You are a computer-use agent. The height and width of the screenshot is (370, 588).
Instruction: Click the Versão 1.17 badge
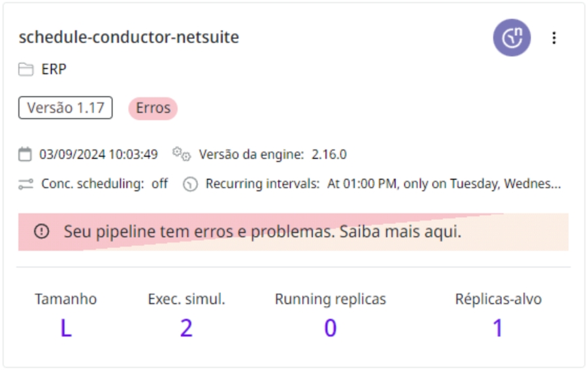coord(65,108)
